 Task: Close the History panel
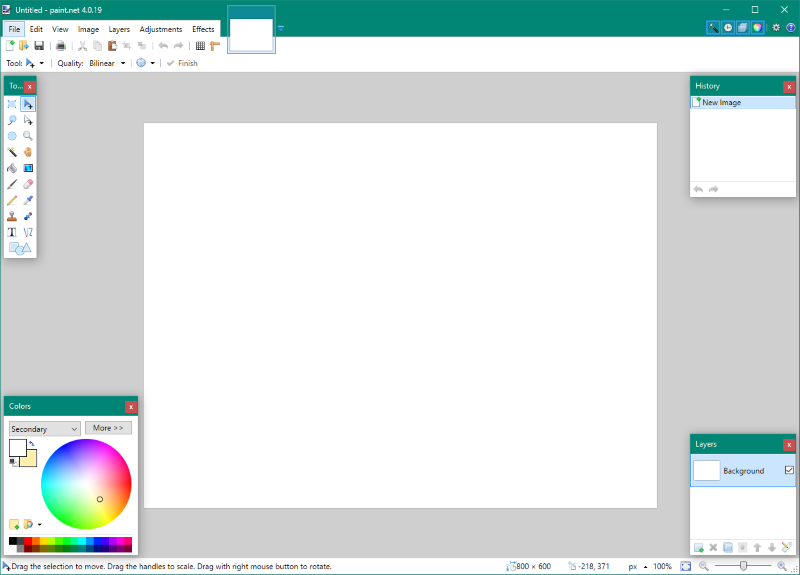point(789,87)
